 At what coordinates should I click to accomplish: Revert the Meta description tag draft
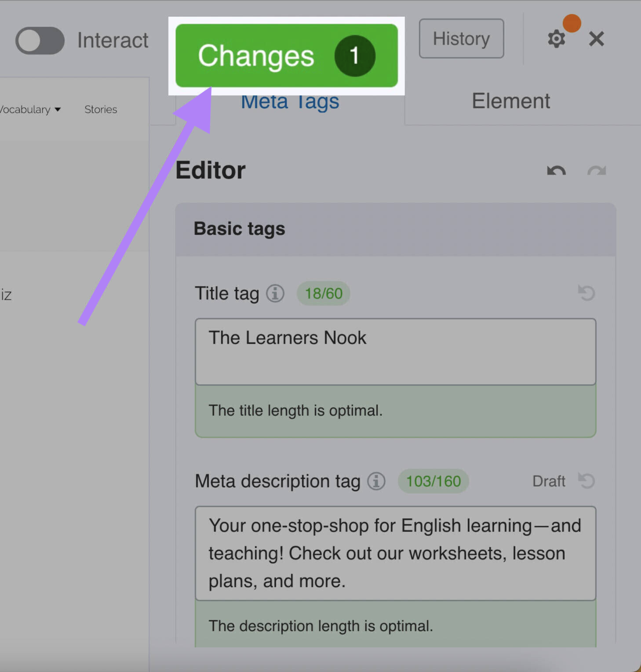[x=586, y=481]
